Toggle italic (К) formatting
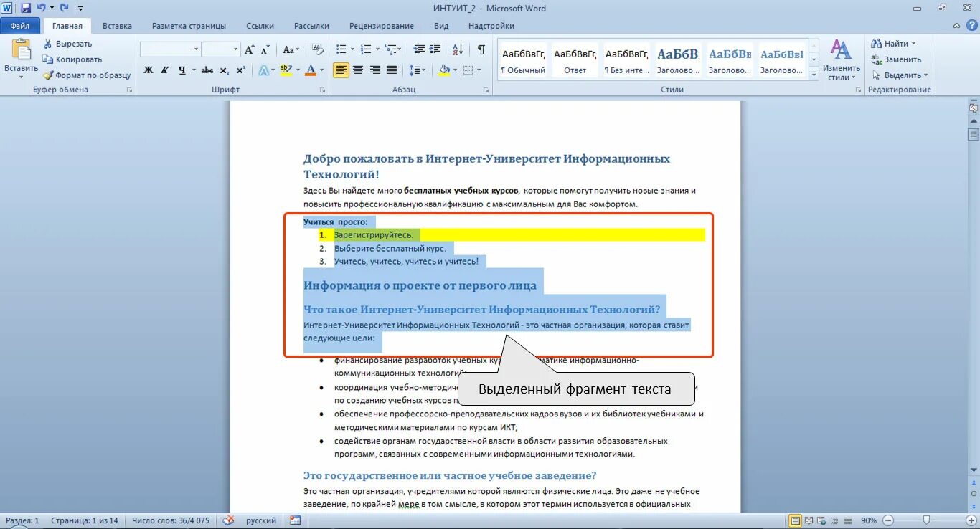 coord(165,70)
